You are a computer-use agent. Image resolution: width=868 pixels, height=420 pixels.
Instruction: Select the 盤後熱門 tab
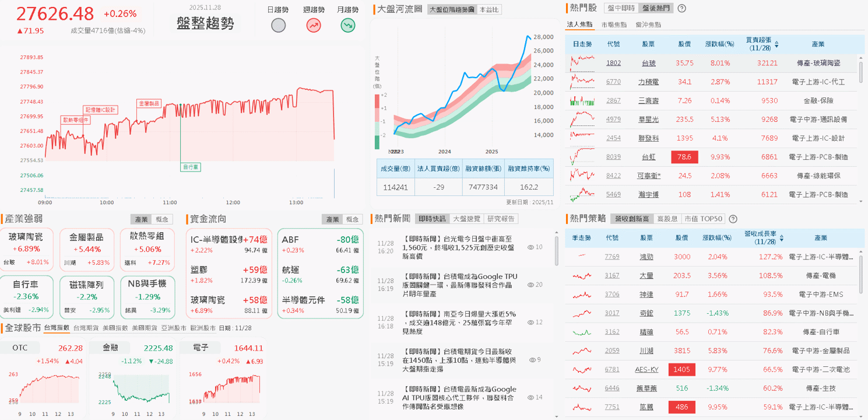pos(655,8)
